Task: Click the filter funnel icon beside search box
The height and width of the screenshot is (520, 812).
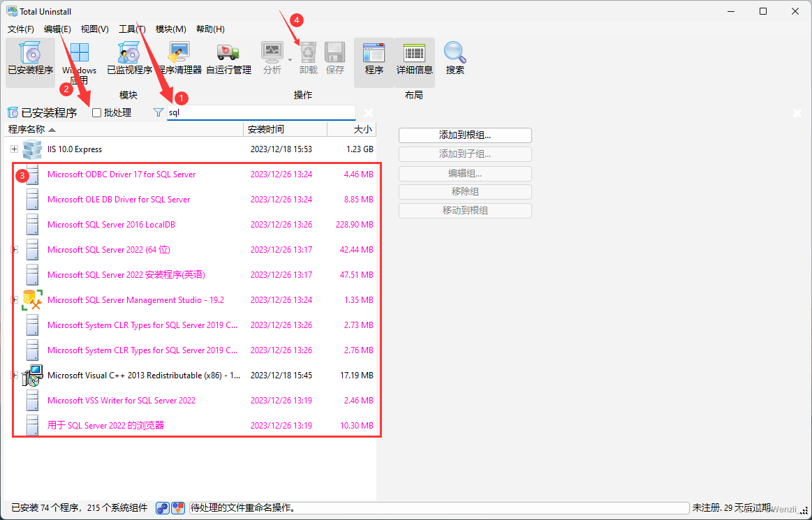Action: click(158, 112)
